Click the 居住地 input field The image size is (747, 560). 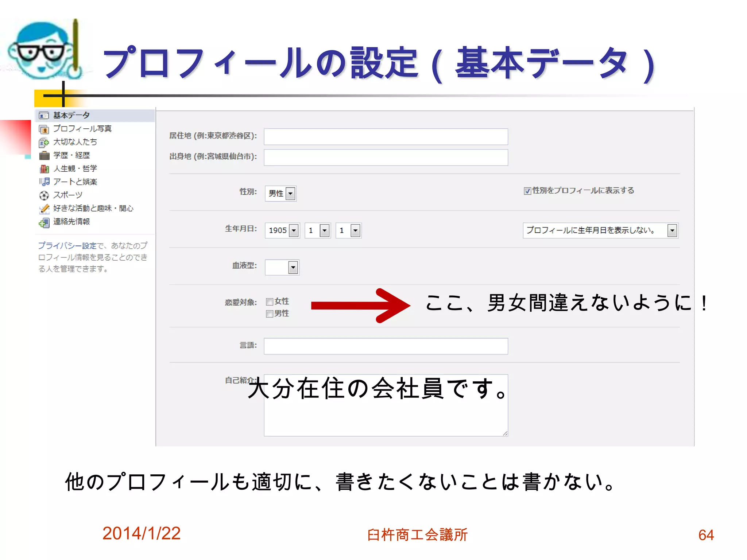point(386,137)
